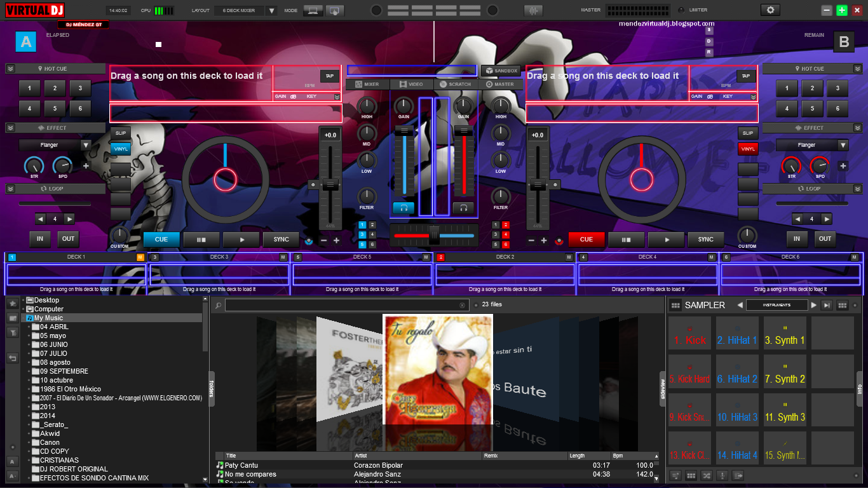The width and height of the screenshot is (868, 488).
Task: Click the list-arrow icon below sampler pads
Action: pos(738,475)
